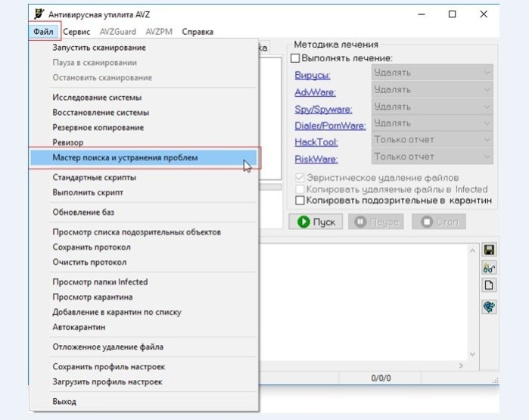
Task: Open the Файл menu
Action: [44, 32]
